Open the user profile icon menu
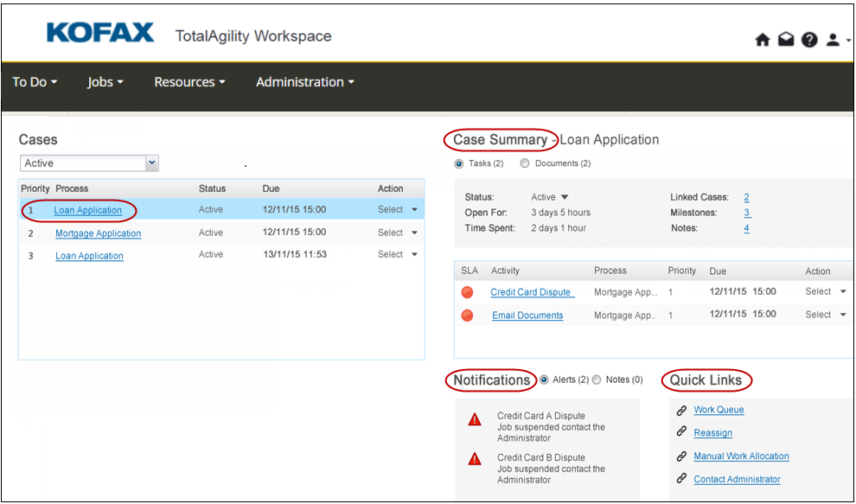The image size is (856, 504). point(832,40)
